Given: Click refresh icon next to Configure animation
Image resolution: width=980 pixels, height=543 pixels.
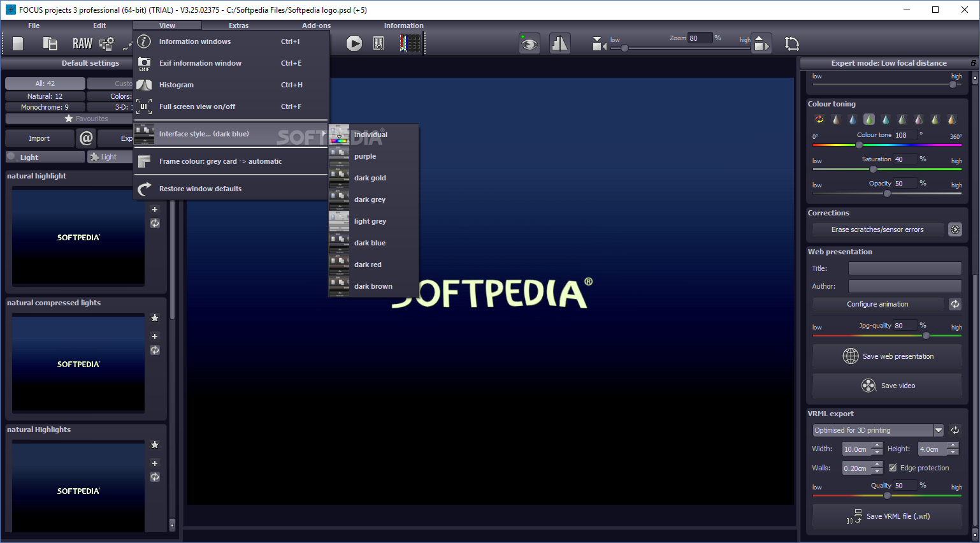Looking at the screenshot, I should click(955, 304).
